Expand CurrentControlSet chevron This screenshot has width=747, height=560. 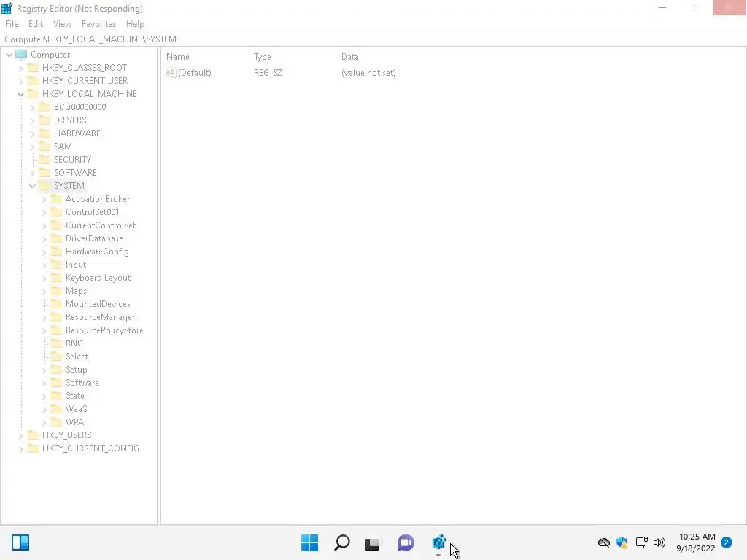pos(44,226)
